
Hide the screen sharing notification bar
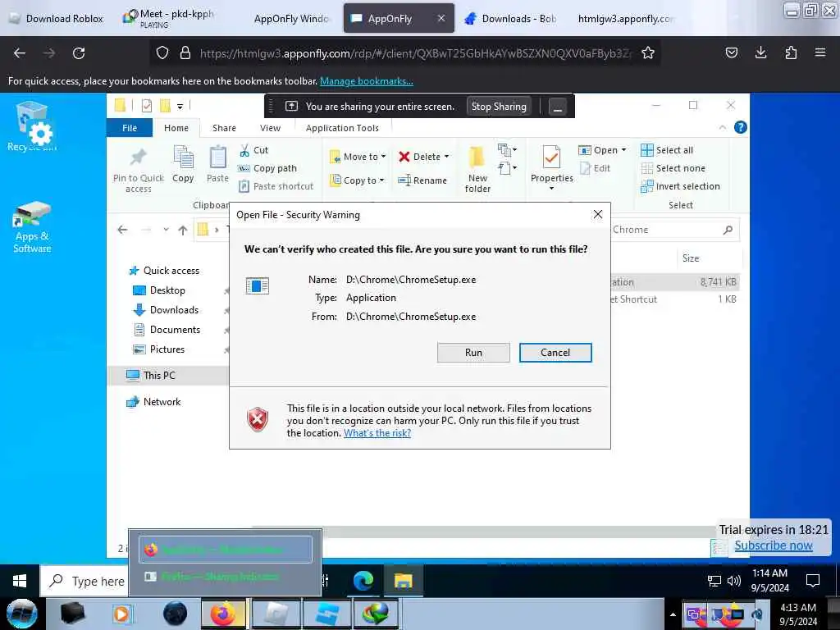click(557, 107)
